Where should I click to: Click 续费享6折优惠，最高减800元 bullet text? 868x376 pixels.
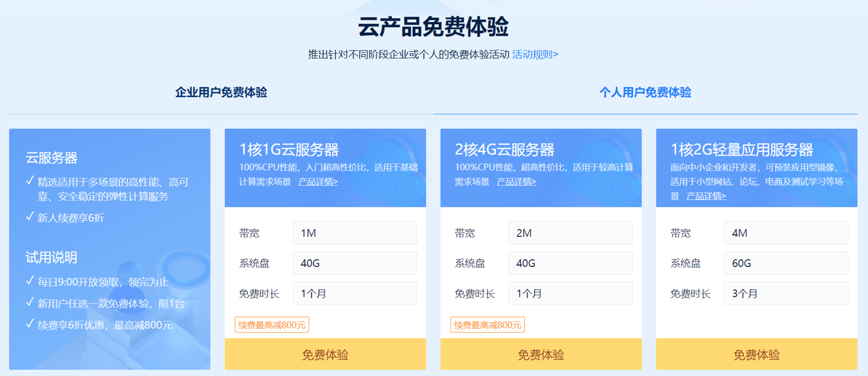click(x=105, y=325)
